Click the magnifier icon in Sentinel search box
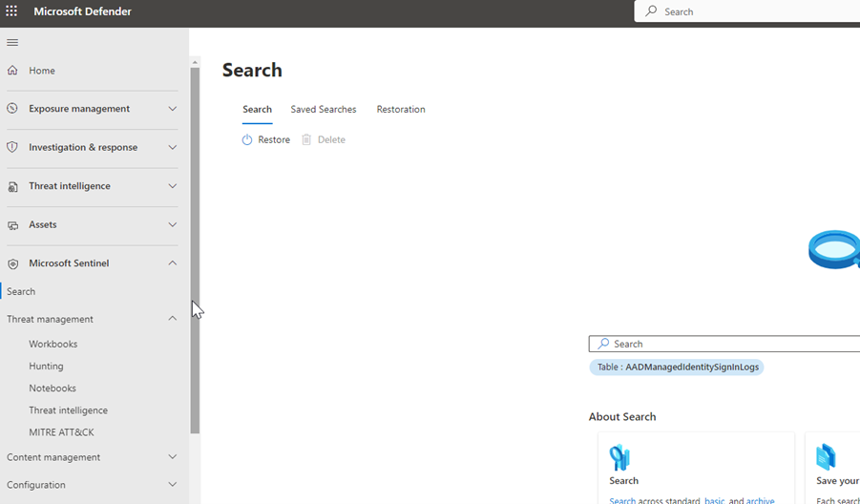860x504 pixels. (x=603, y=344)
